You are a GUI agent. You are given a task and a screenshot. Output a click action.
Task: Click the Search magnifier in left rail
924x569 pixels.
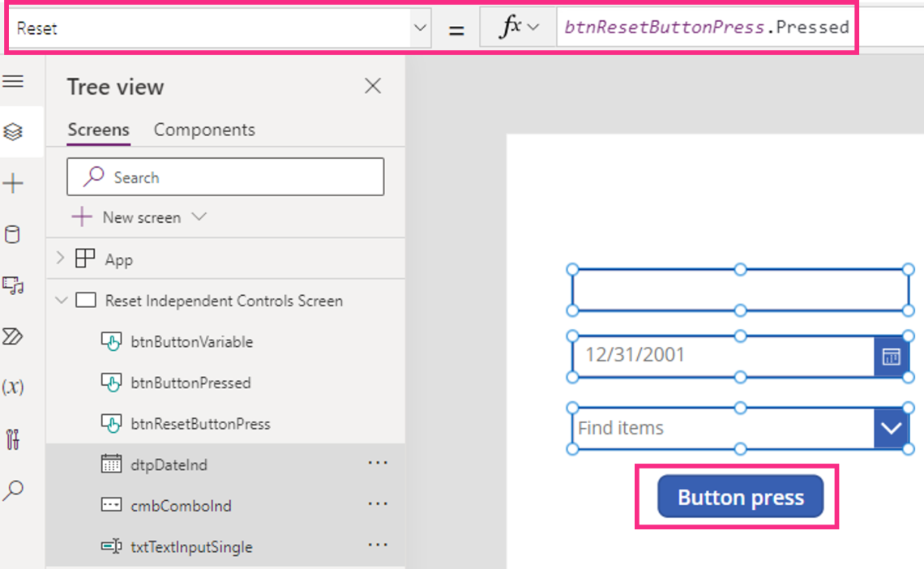[x=14, y=490]
